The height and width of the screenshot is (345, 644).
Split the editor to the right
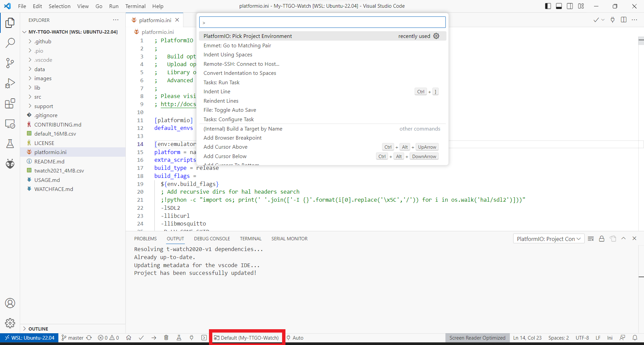[624, 20]
